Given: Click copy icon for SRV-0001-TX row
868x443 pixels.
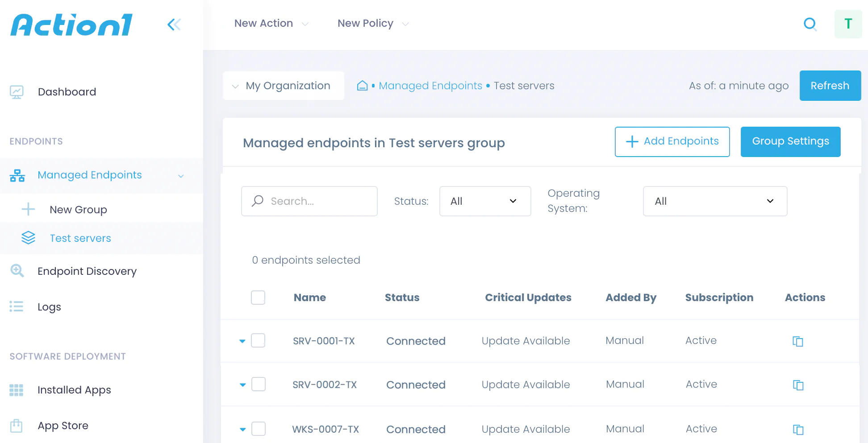Looking at the screenshot, I should tap(797, 341).
